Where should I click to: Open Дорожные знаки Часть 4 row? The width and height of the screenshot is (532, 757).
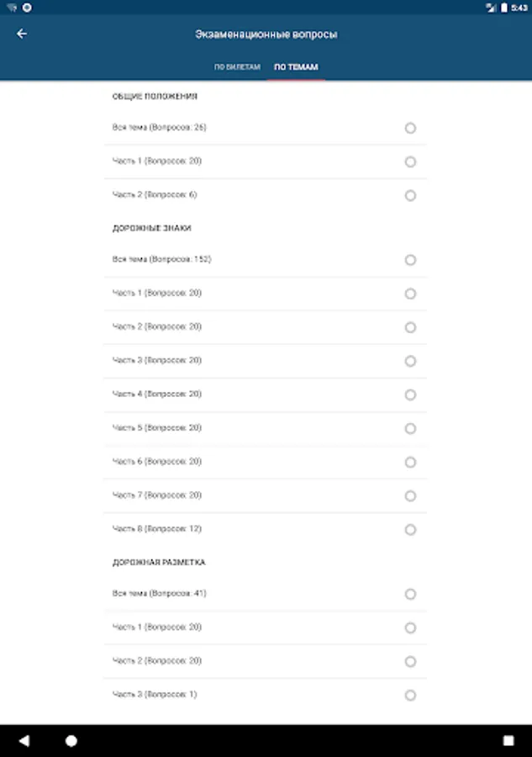[x=157, y=394]
